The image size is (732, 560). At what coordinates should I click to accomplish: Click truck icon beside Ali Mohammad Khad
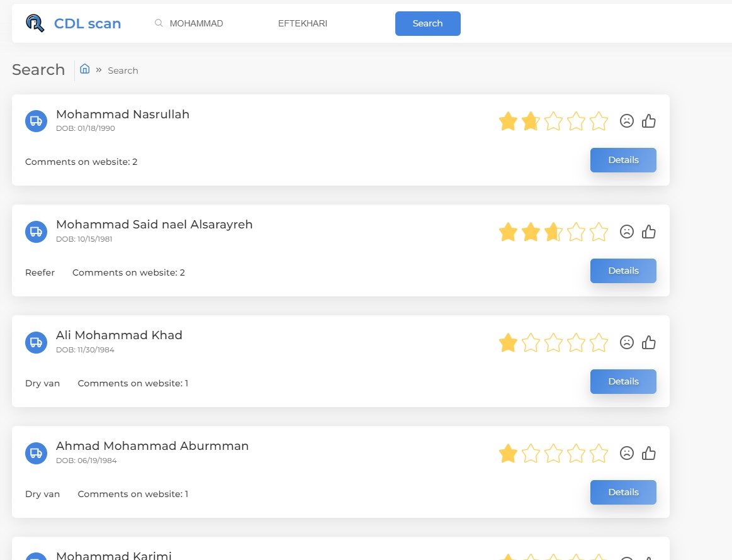[x=37, y=342]
